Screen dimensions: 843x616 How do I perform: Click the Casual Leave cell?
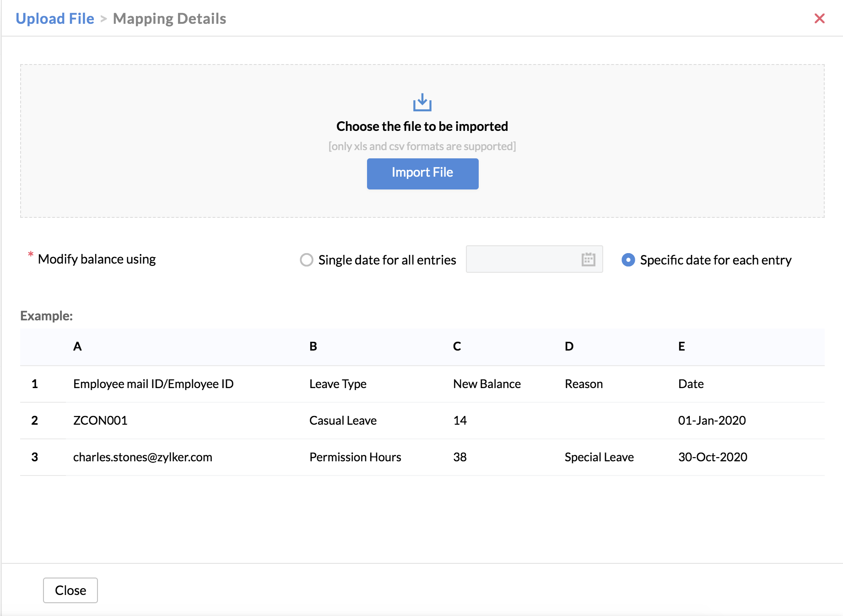coord(343,421)
